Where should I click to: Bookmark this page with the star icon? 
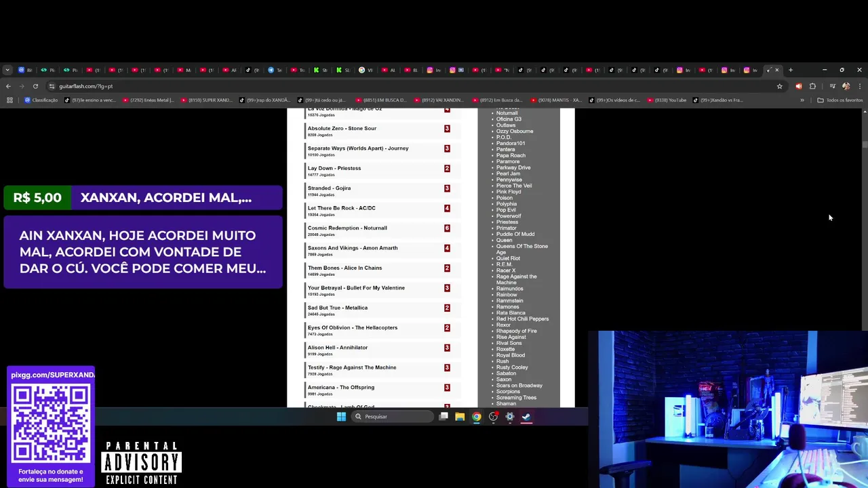point(779,86)
